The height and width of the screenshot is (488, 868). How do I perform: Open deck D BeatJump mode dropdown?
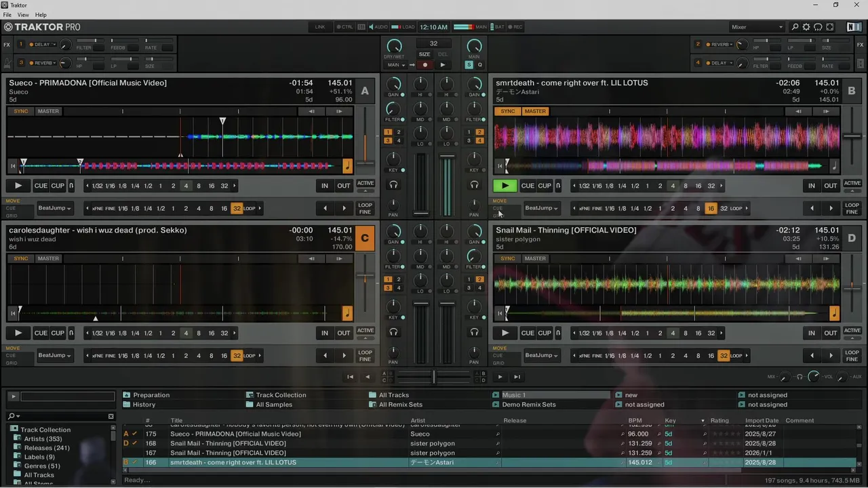pyautogui.click(x=541, y=355)
